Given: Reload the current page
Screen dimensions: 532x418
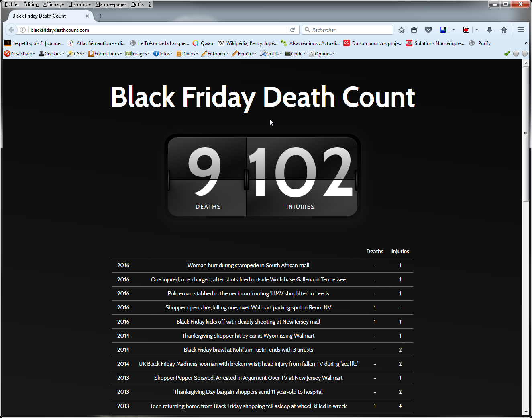Looking at the screenshot, I should click(x=292, y=30).
